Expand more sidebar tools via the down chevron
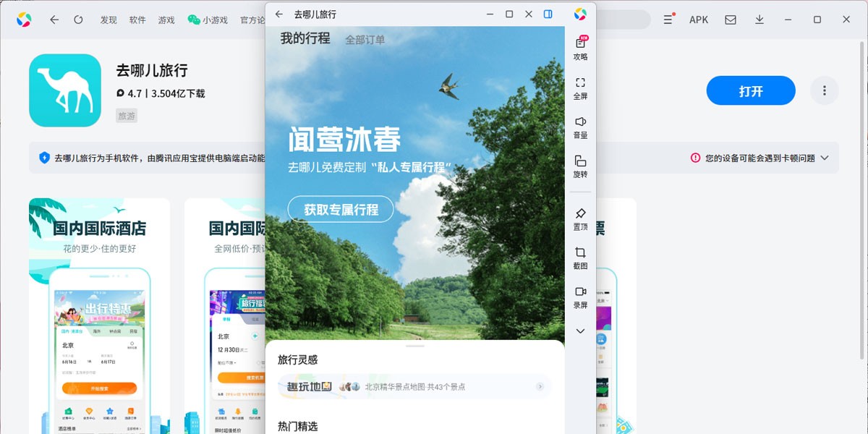 click(x=580, y=331)
